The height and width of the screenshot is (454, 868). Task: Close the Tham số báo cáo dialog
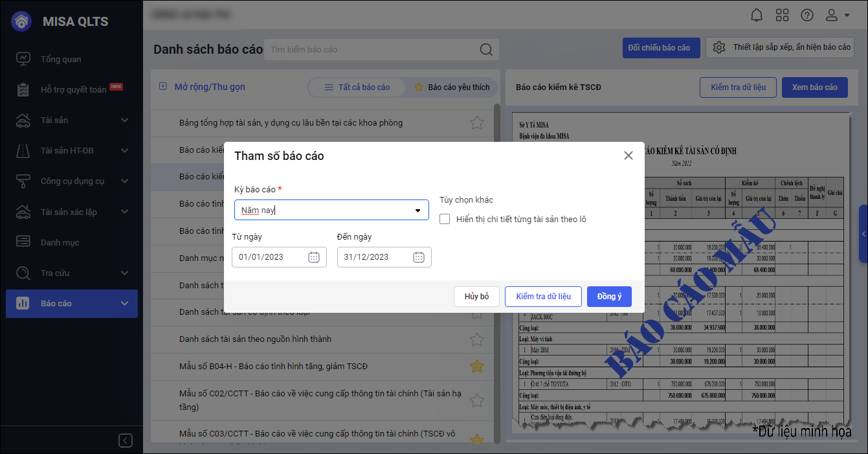[628, 155]
